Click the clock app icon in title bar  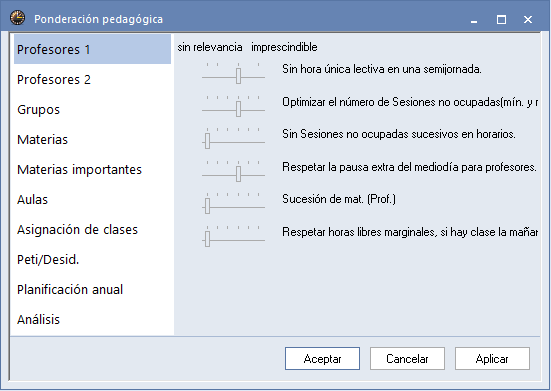(17, 18)
